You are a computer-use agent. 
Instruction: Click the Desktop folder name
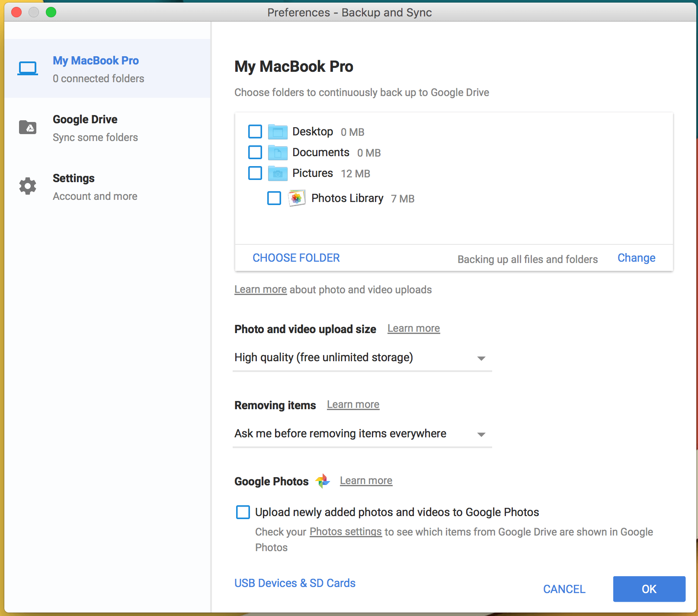click(313, 132)
